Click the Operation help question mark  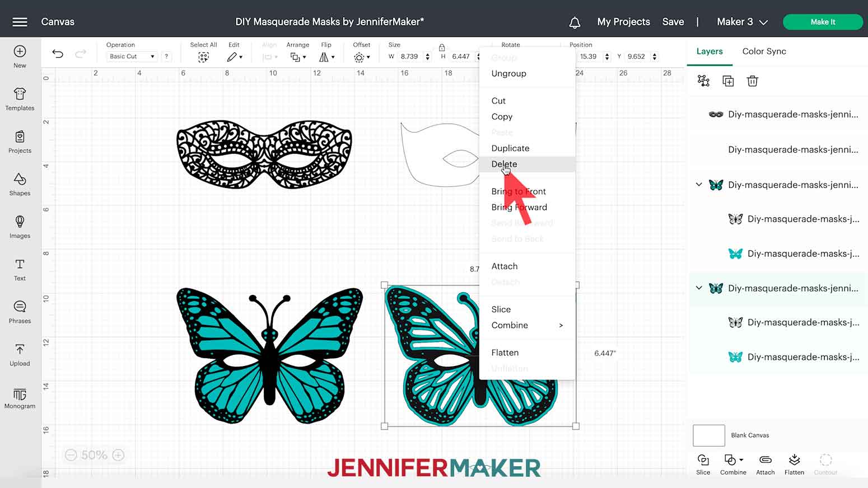click(166, 57)
